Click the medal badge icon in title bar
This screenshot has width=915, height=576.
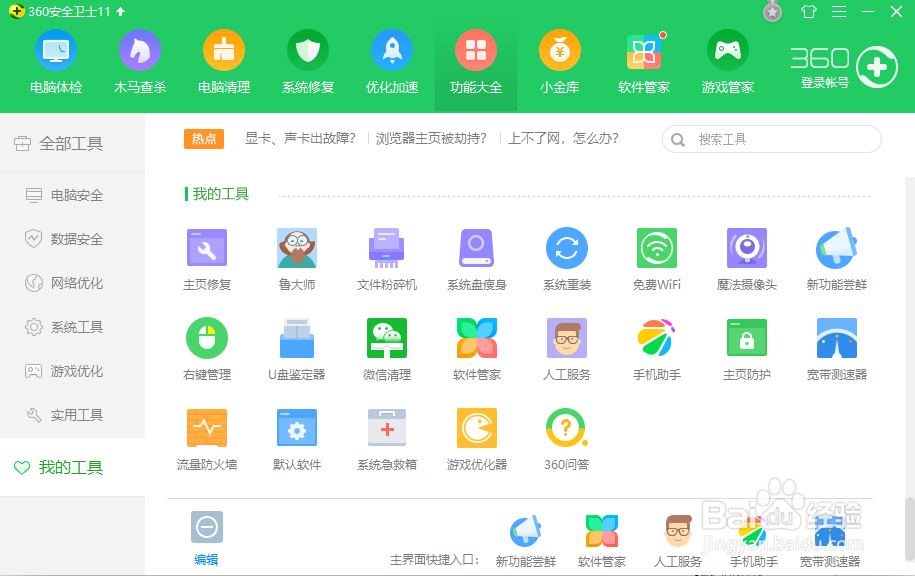[773, 11]
